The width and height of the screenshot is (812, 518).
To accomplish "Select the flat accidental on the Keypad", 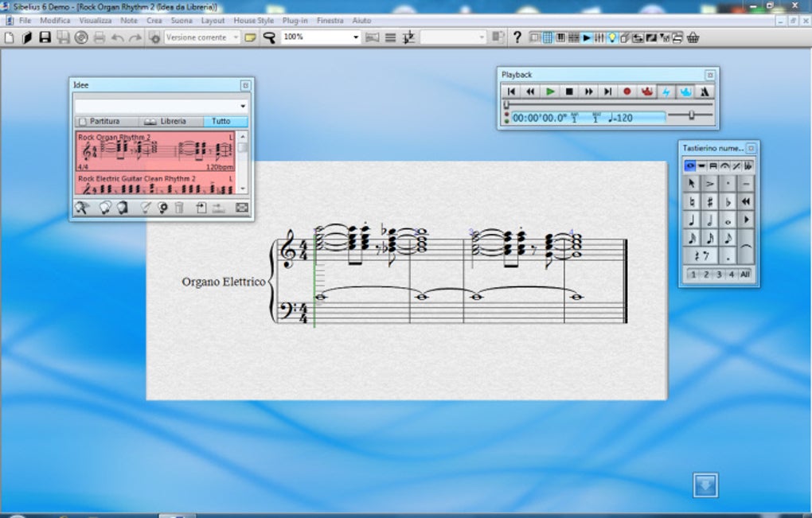I will click(x=728, y=201).
